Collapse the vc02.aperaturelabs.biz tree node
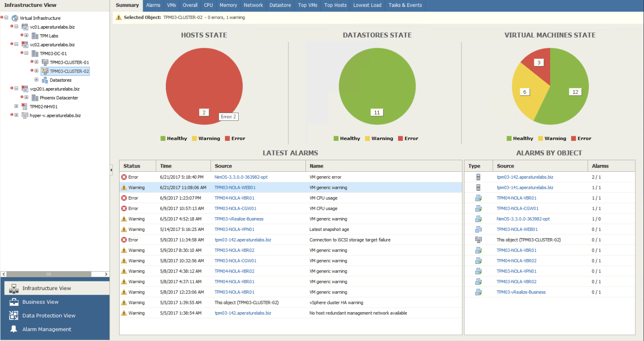Screen dimensions: 644x341 (x=16, y=45)
